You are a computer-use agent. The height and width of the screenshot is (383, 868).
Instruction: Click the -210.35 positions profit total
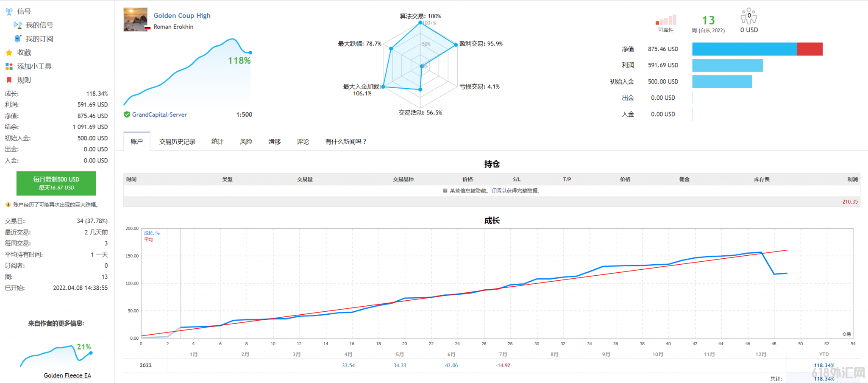[849, 202]
